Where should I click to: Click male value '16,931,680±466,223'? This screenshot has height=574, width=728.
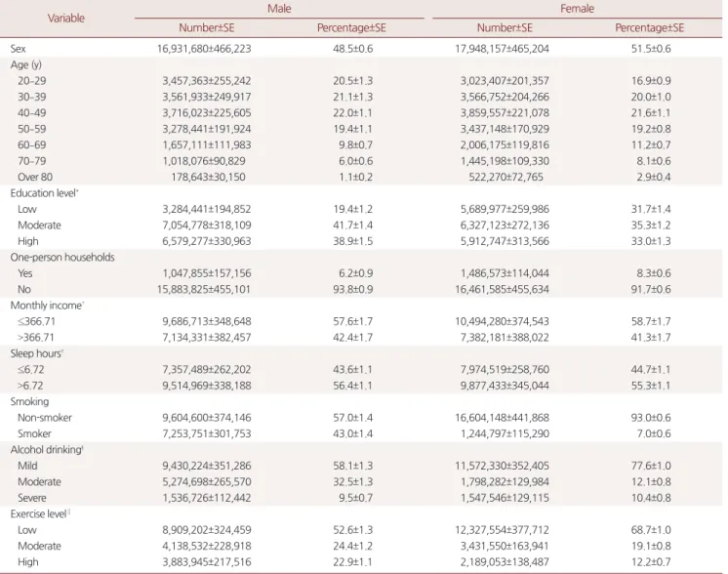click(204, 48)
